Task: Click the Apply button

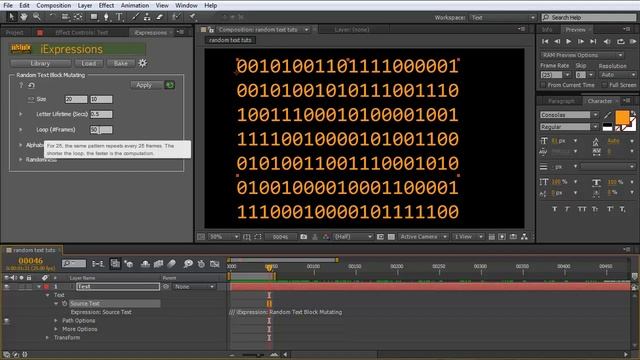Action: click(x=144, y=85)
